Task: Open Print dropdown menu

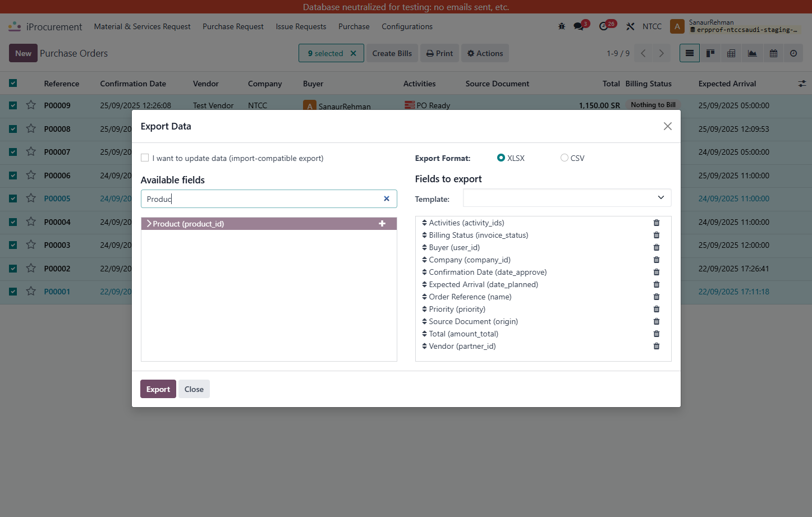Action: [x=439, y=53]
